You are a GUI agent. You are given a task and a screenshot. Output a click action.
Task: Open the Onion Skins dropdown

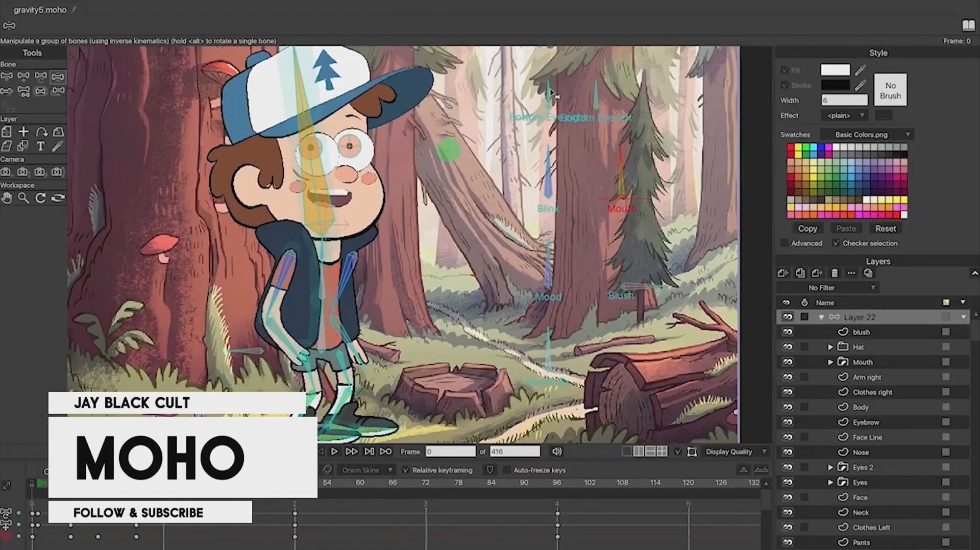[367, 470]
